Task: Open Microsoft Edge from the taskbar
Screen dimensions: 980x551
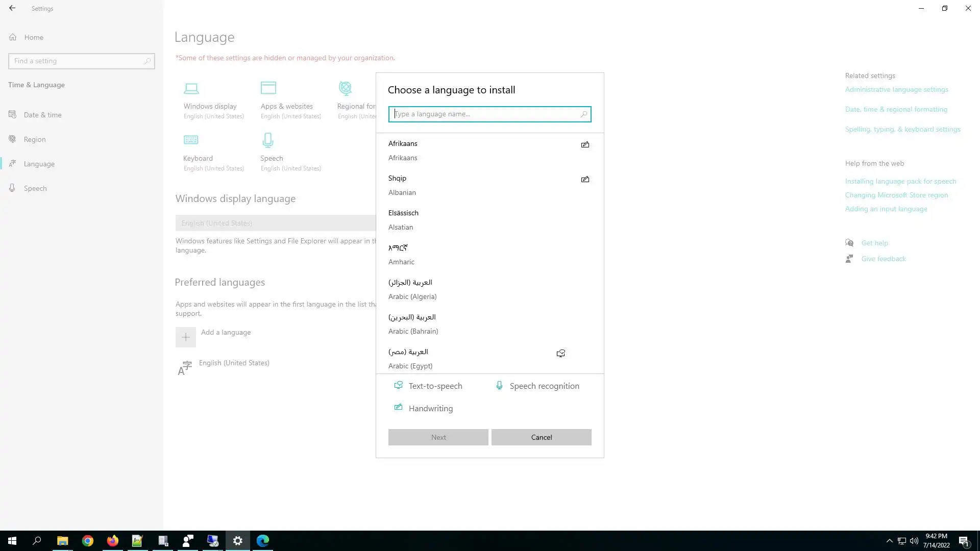Action: click(263, 541)
